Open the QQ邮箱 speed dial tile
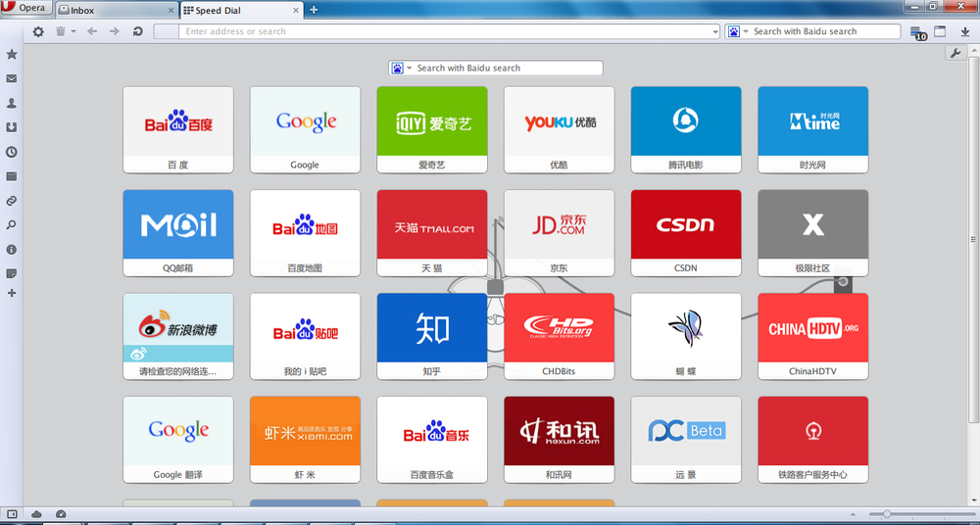Image resolution: width=980 pixels, height=525 pixels. coord(178,233)
